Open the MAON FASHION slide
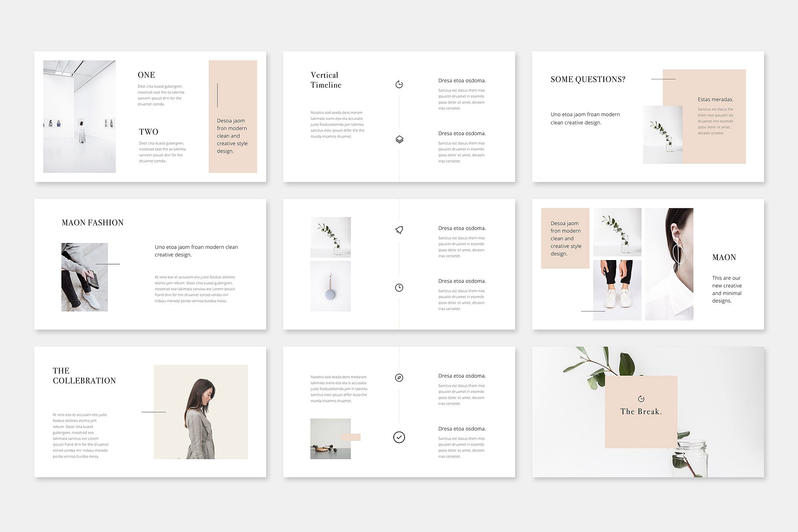This screenshot has height=532, width=798. (x=93, y=222)
